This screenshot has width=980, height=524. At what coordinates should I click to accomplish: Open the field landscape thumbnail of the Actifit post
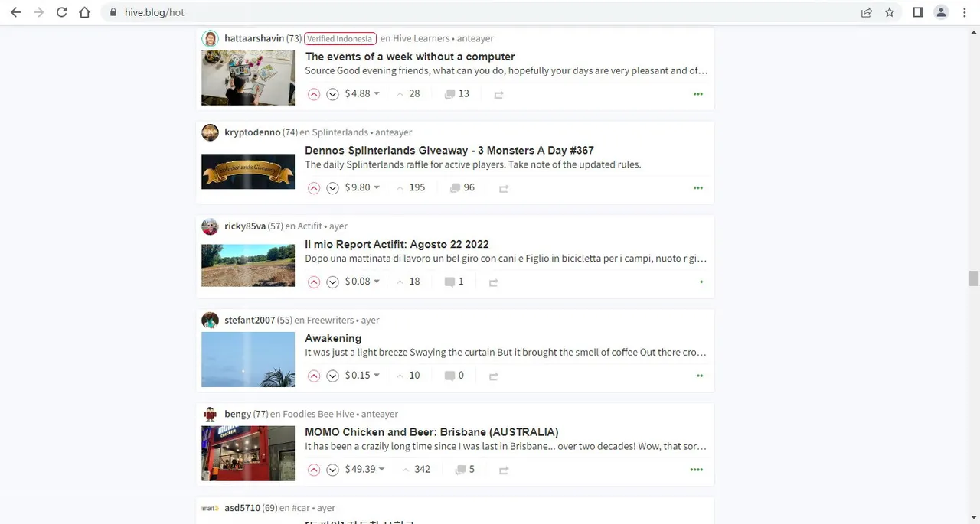pos(248,265)
